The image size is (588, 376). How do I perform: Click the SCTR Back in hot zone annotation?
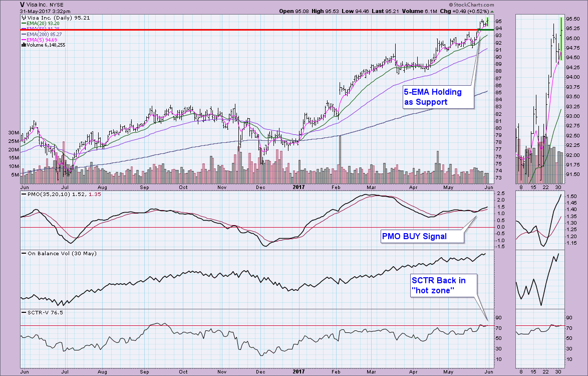click(x=444, y=285)
